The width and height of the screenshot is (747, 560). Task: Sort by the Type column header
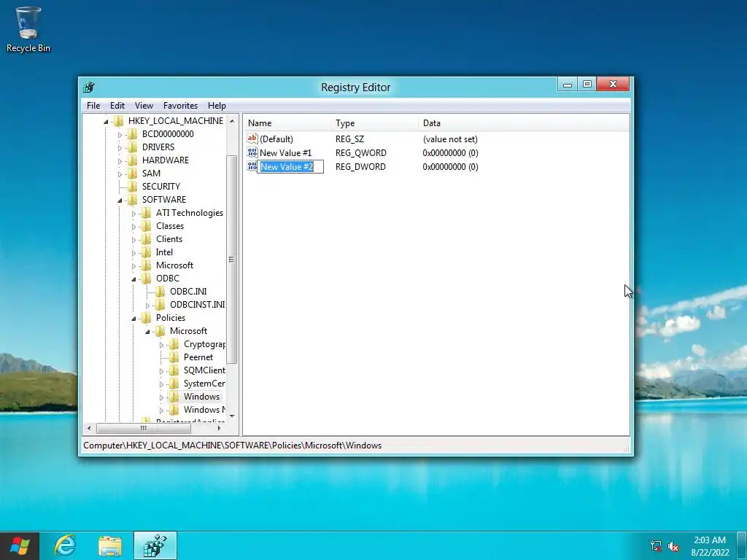coord(374,122)
